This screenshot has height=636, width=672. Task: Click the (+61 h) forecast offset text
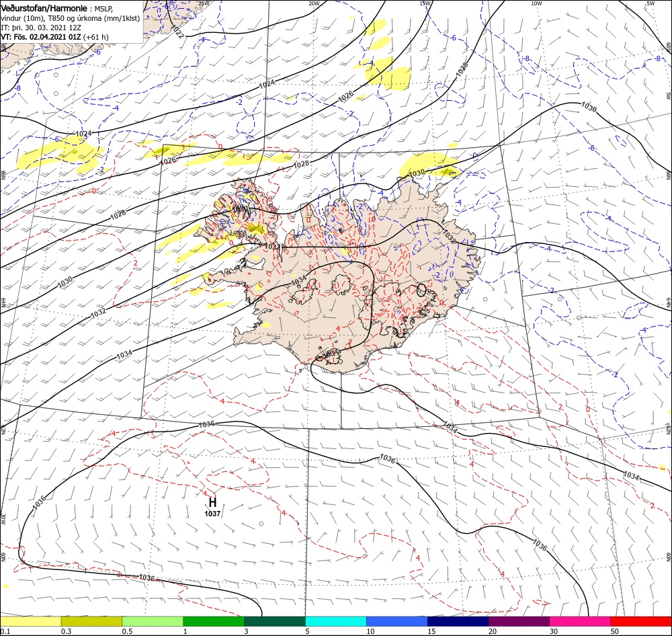pyautogui.click(x=95, y=37)
